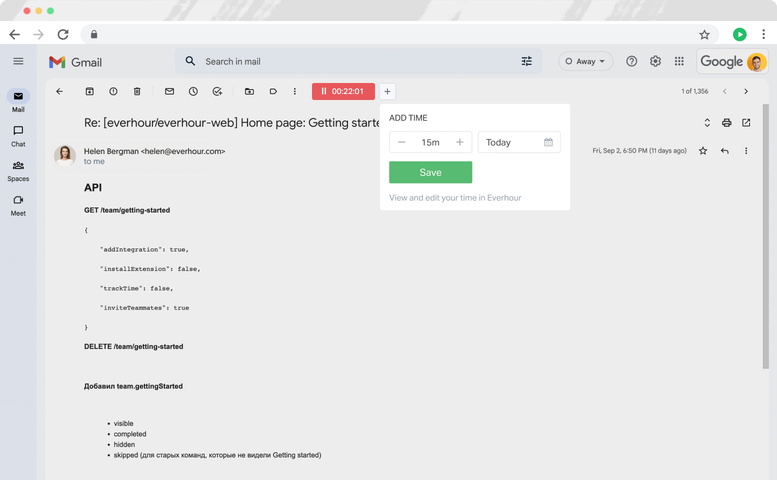The image size is (777, 480).
Task: Add this email to Tasks
Action: click(x=217, y=91)
